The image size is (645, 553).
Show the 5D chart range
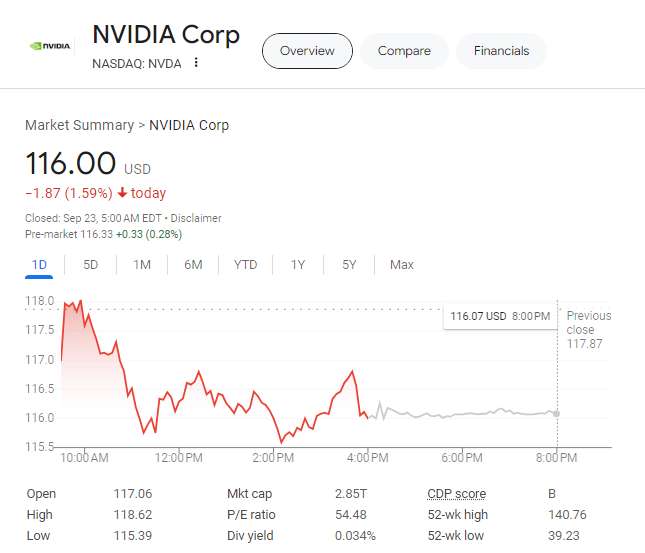click(x=91, y=265)
